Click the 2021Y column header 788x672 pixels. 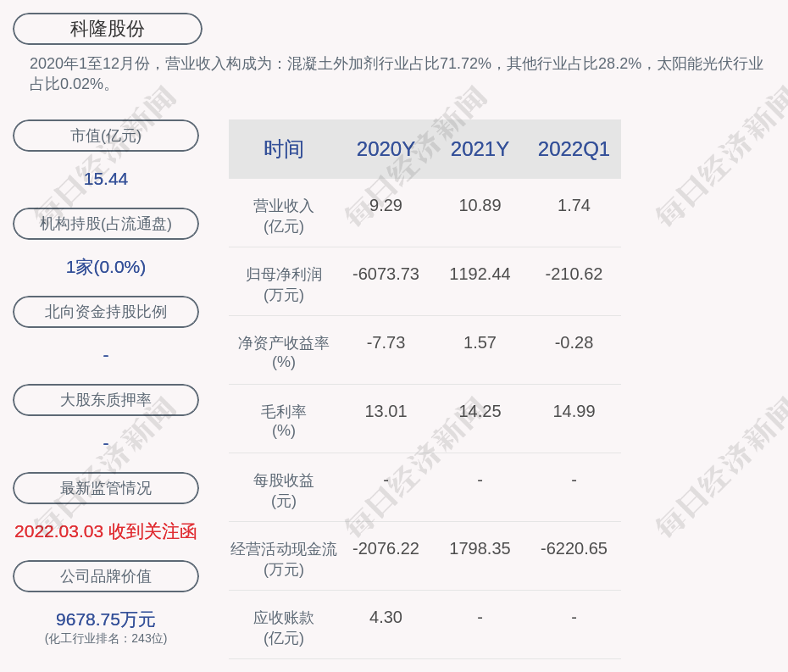click(x=480, y=149)
